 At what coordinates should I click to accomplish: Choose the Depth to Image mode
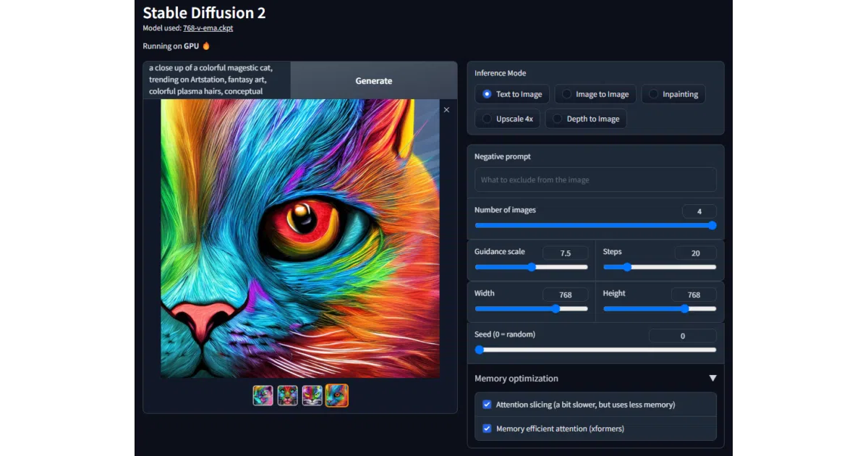(586, 119)
